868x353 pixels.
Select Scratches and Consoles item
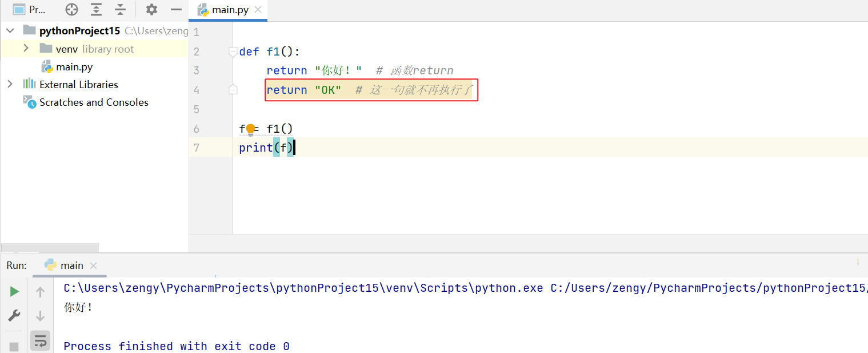(x=94, y=102)
